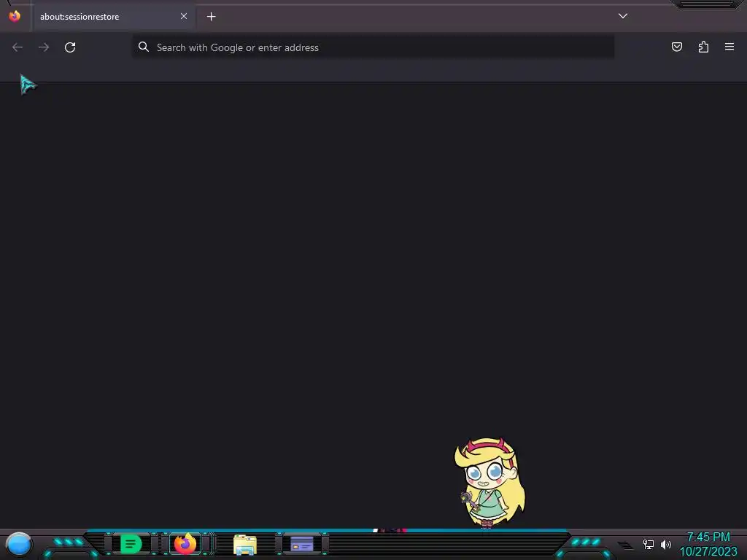The height and width of the screenshot is (560, 747).
Task: Close the about:sessionrestore tab
Action: click(183, 16)
